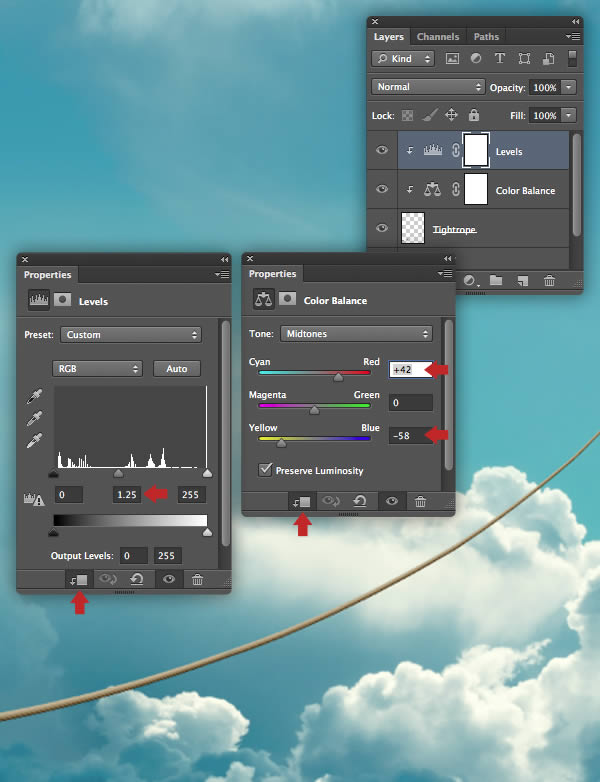This screenshot has width=600, height=782.
Task: Switch to the Channels tab
Action: [x=438, y=36]
